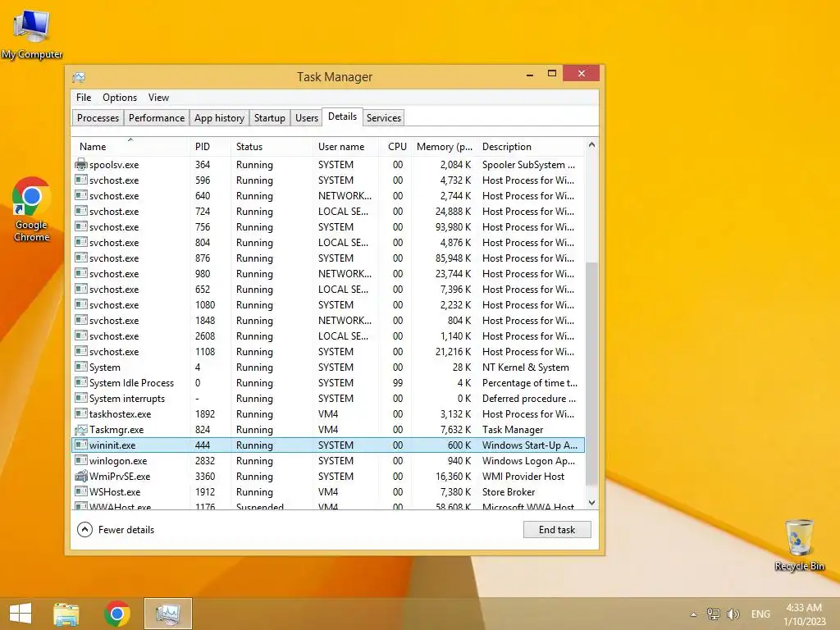Select Google Chrome desktop shortcut
840x630 pixels.
click(x=32, y=209)
